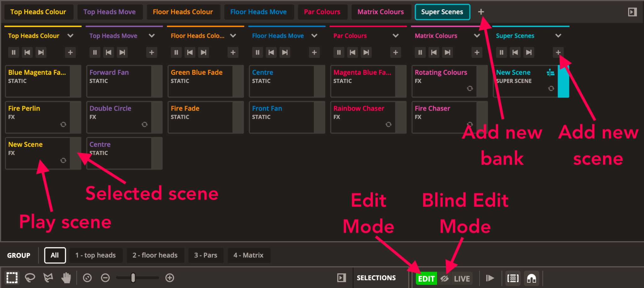Viewport: 644px width, 288px height.
Task: Select the rectangular marquee selection tool
Action: tap(12, 278)
